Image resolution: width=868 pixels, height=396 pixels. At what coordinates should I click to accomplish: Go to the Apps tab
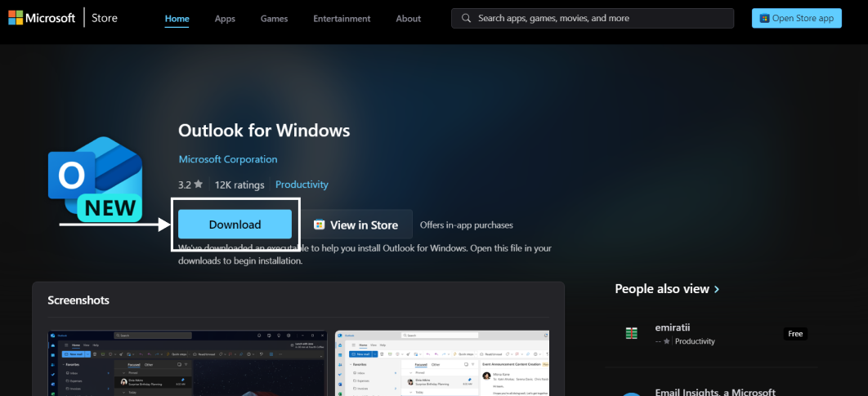225,18
